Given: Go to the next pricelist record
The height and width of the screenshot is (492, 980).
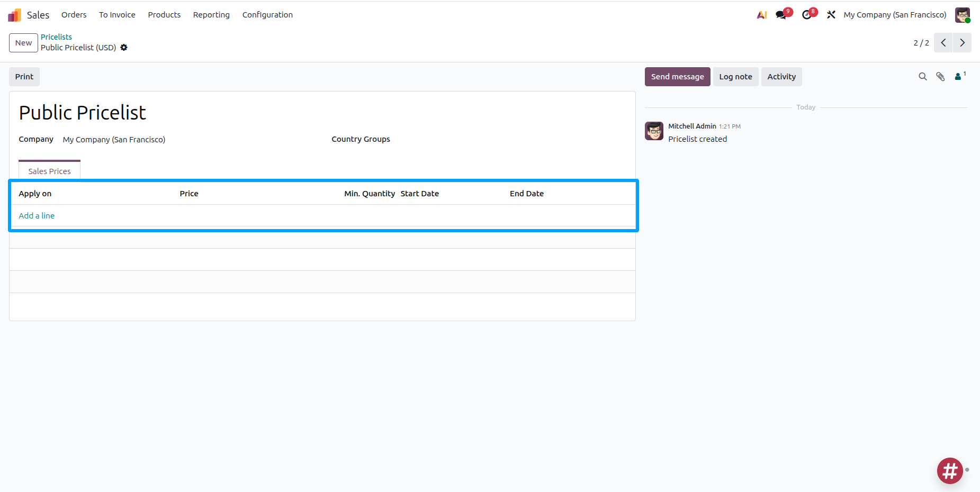Looking at the screenshot, I should 962,43.
